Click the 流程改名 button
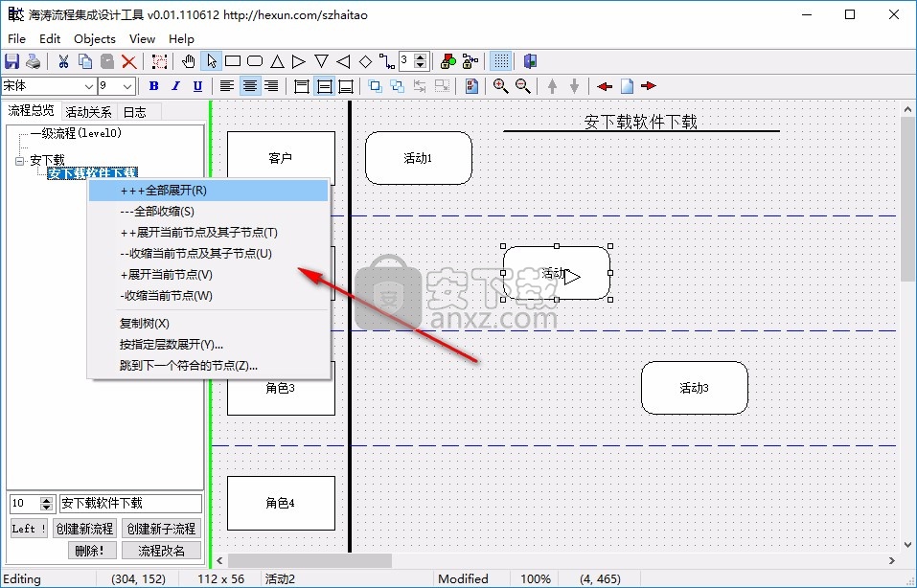The width and height of the screenshot is (917, 588). 161,551
